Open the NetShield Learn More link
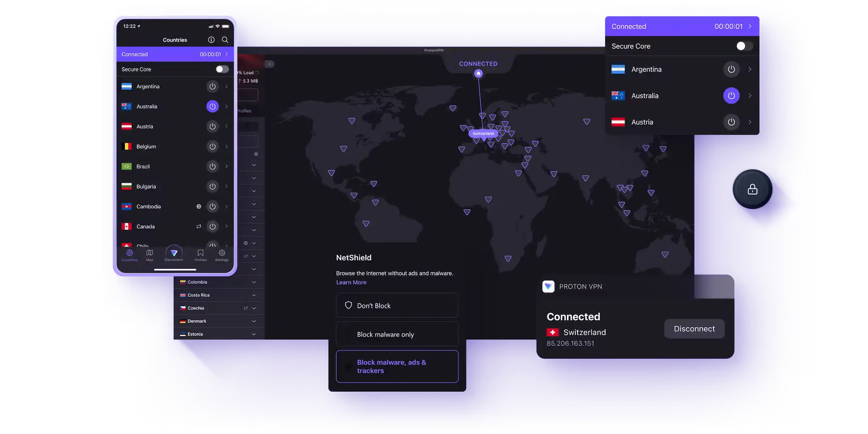Viewport: 868px width, 434px height. (351, 283)
